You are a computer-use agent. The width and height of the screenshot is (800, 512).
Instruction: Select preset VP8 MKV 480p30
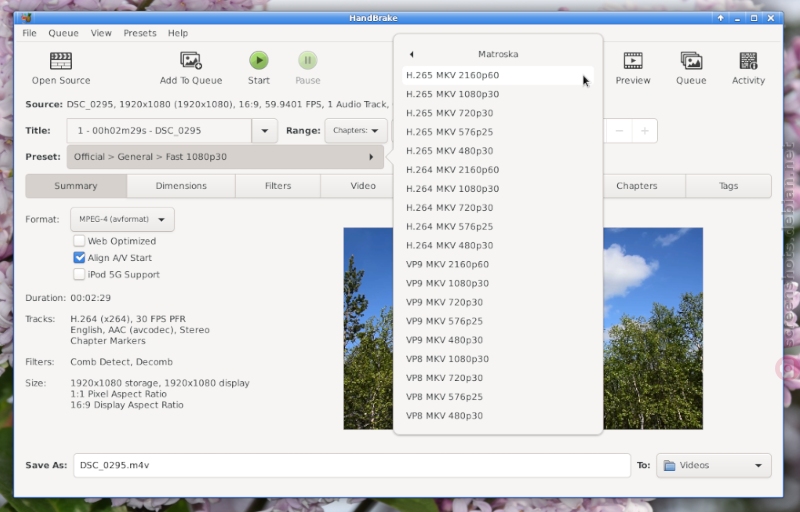pyautogui.click(x=497, y=416)
